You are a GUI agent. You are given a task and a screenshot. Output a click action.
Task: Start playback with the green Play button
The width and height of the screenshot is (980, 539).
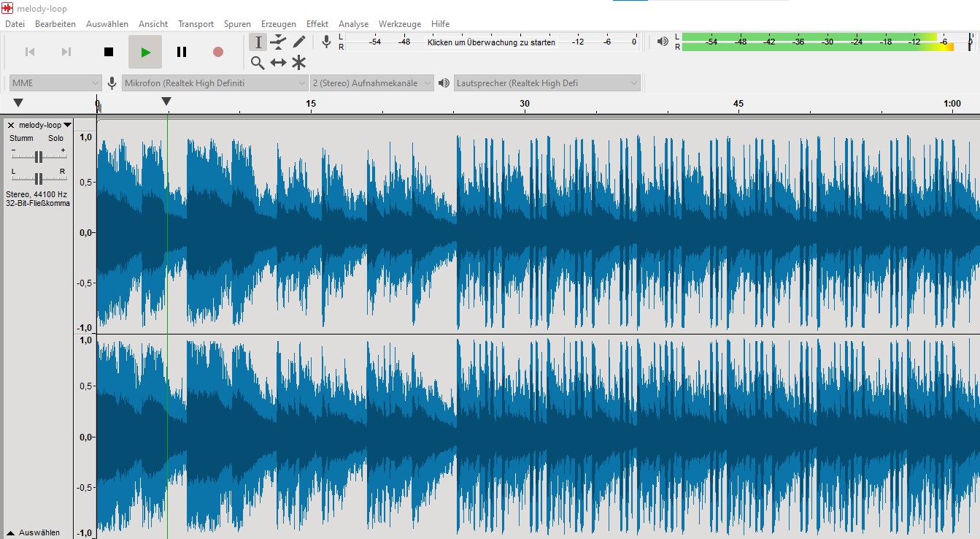145,52
